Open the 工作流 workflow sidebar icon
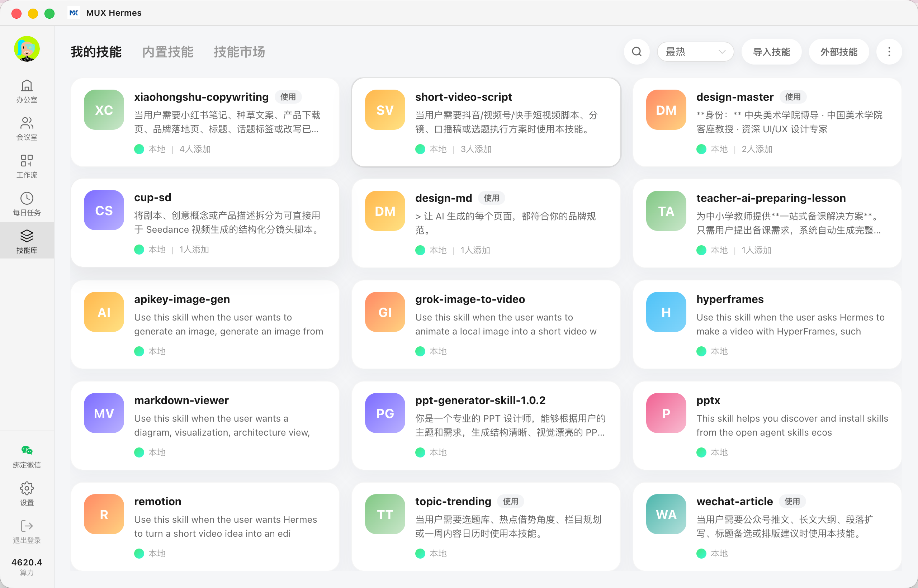This screenshot has height=588, width=918. tap(27, 161)
